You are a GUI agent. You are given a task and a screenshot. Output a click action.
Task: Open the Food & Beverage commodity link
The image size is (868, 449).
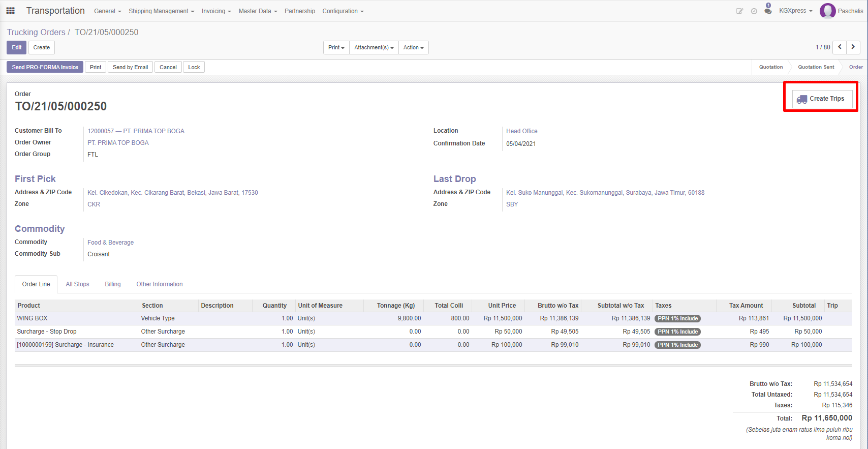click(110, 243)
